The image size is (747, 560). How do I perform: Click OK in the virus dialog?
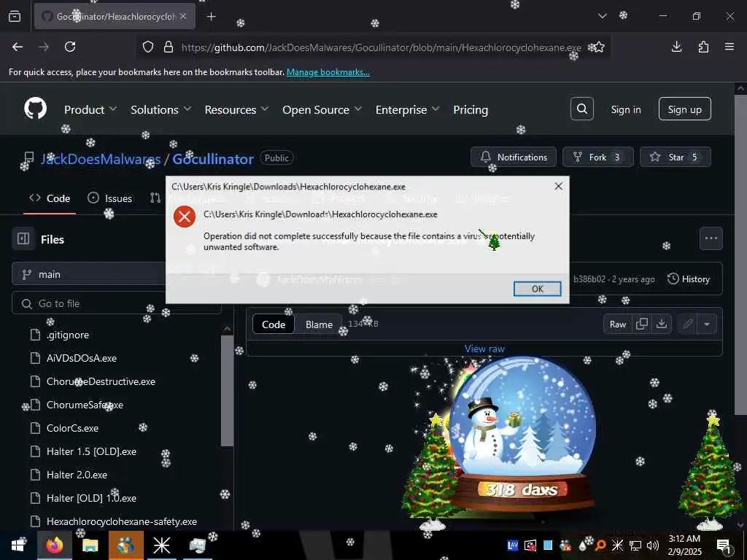[538, 289]
